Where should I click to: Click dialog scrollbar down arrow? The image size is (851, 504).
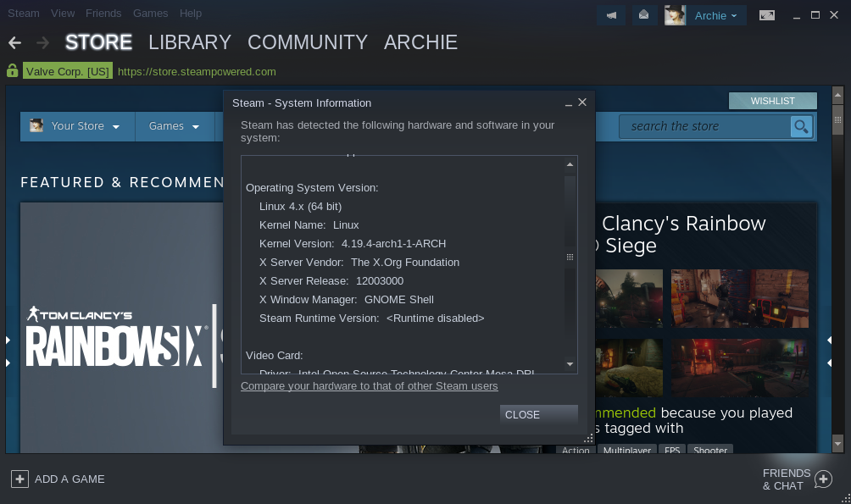pos(570,364)
